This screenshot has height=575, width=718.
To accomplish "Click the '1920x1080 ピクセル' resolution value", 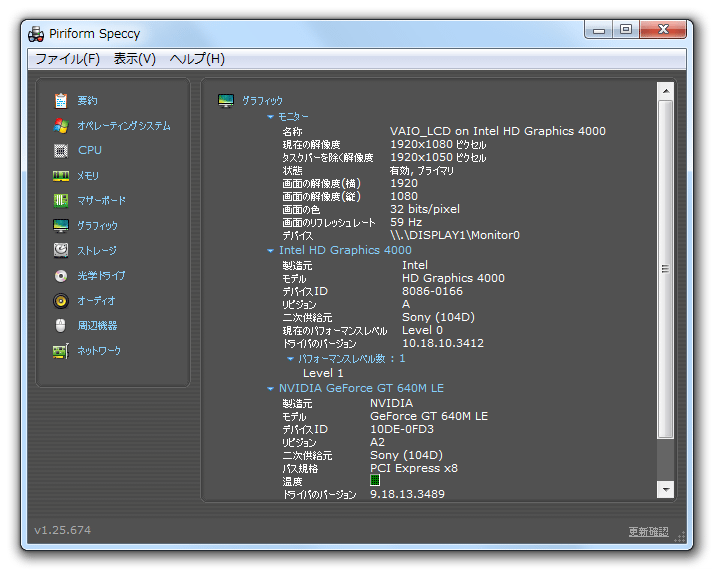I will tap(438, 145).
